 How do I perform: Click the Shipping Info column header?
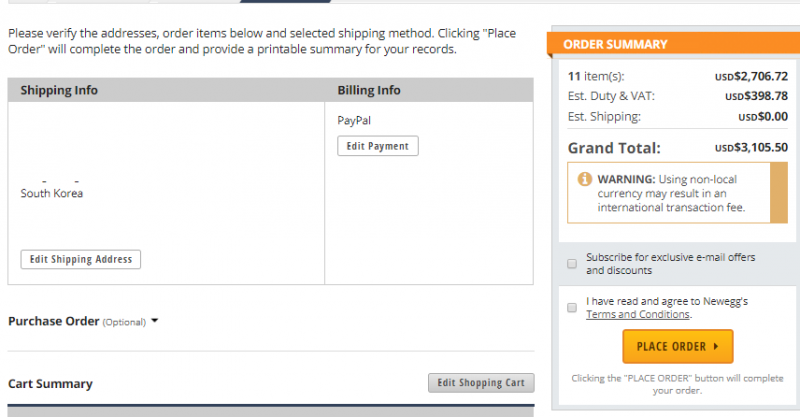click(x=59, y=90)
